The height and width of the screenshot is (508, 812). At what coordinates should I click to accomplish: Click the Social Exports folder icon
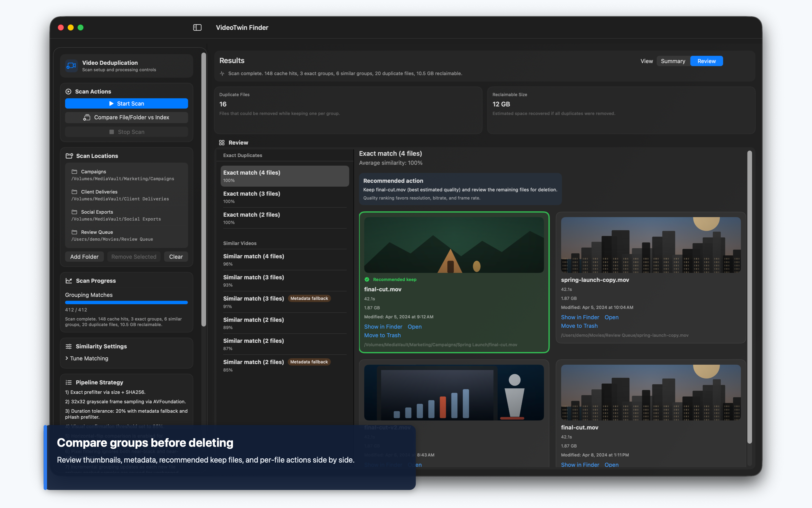pos(74,212)
